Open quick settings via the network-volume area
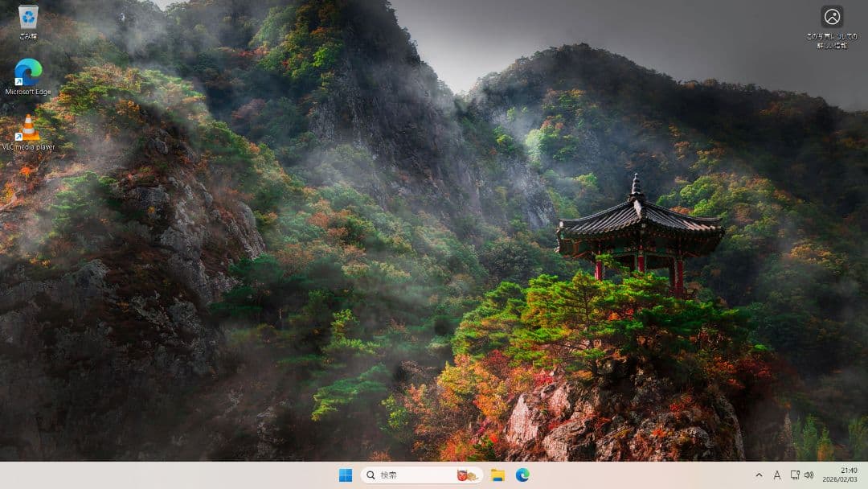Viewport: 868px width, 489px height. coord(802,475)
